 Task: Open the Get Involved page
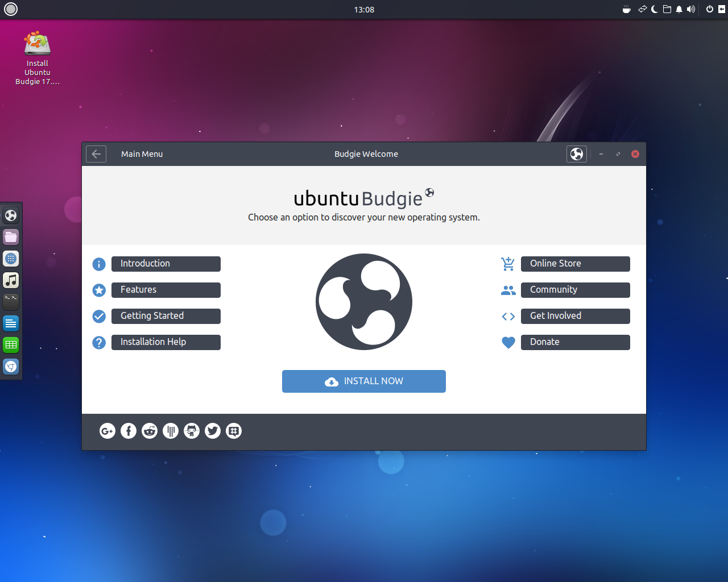click(x=576, y=316)
